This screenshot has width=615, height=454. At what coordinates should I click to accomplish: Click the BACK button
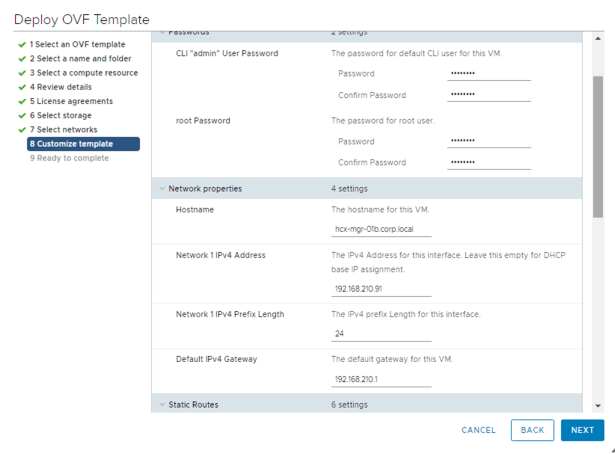532,430
